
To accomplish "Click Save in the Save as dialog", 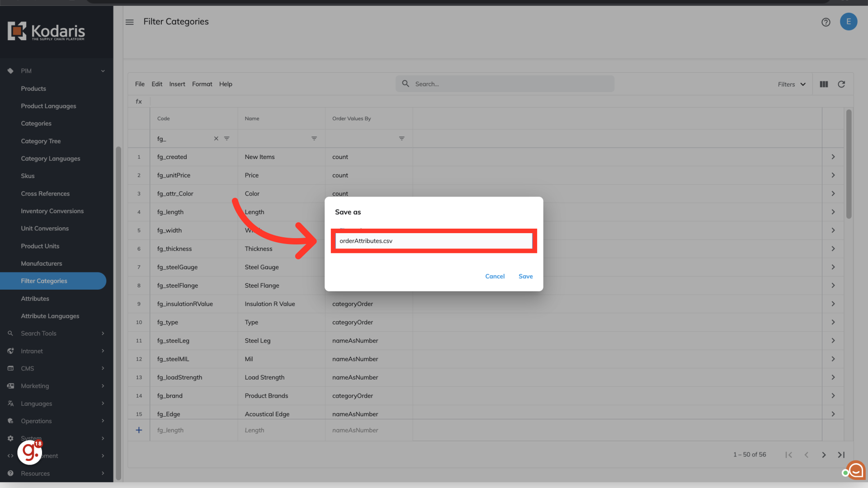I will 525,276.
